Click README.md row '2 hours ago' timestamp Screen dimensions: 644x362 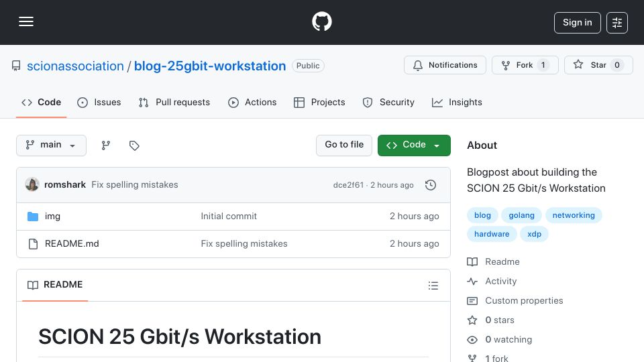point(414,244)
